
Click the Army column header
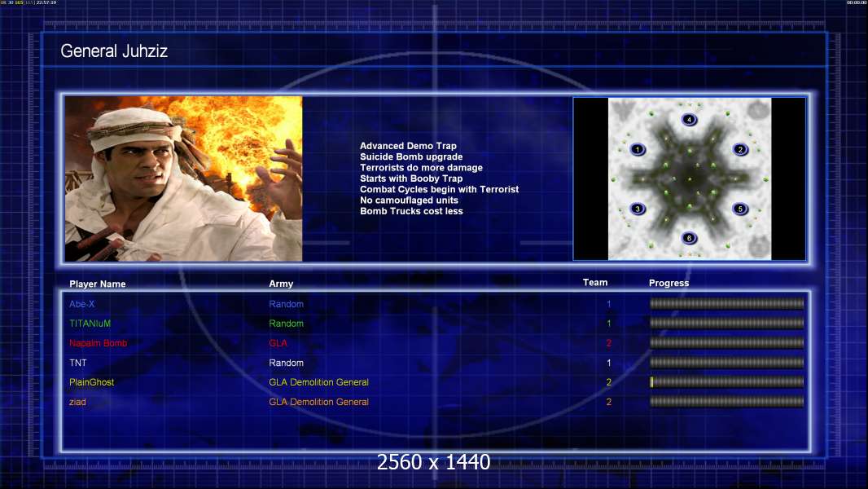(x=281, y=284)
